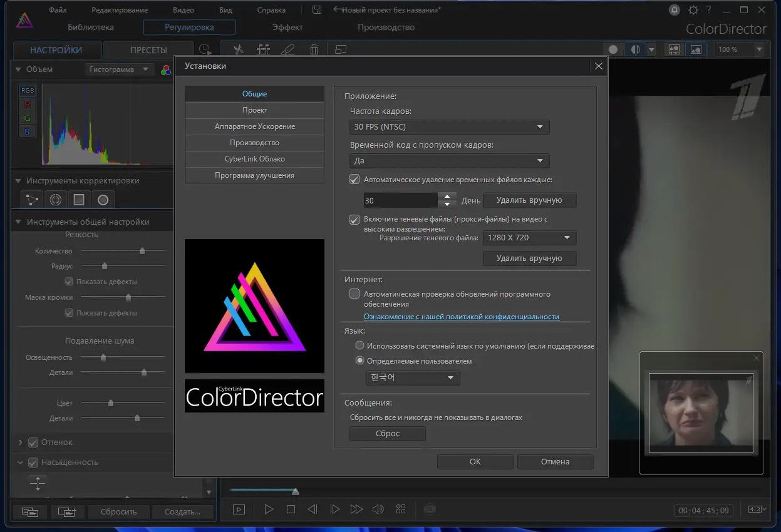Select use system default language option
The width and height of the screenshot is (781, 532).
point(359,345)
